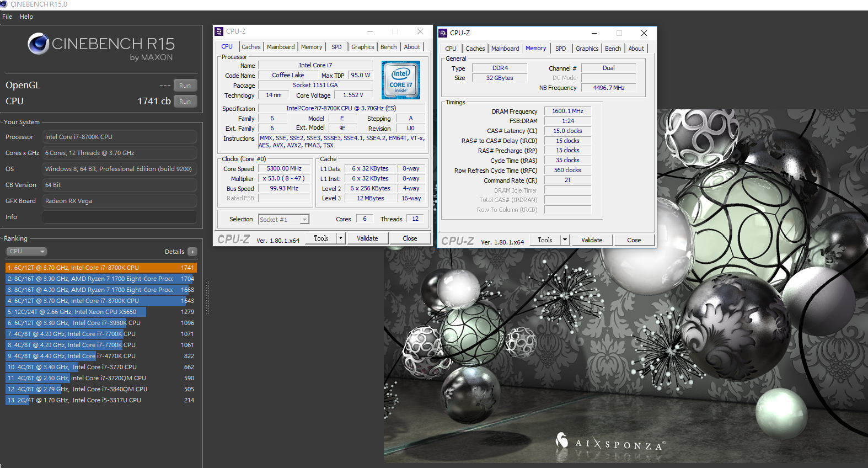Click Validate in CPU-Z CPU window
This screenshot has height=468, width=868.
tap(367, 238)
